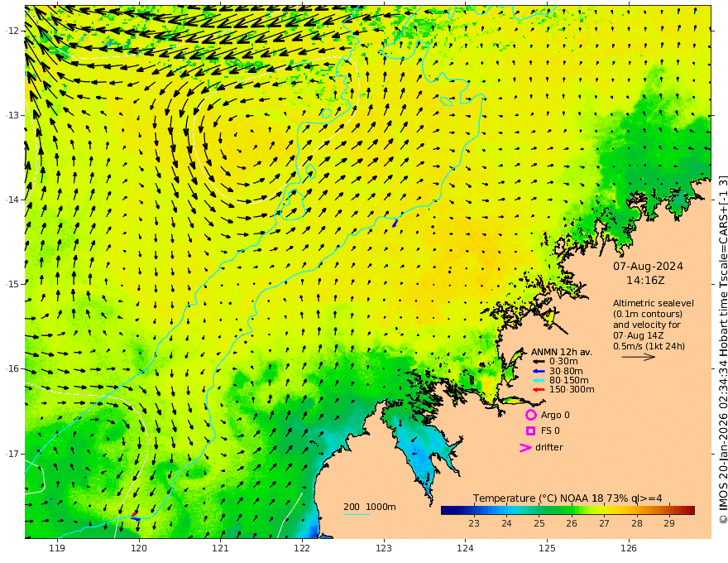The height and width of the screenshot is (563, 728).
Task: Click the 'Altimetric sealevel' caption line
Action: (x=654, y=303)
